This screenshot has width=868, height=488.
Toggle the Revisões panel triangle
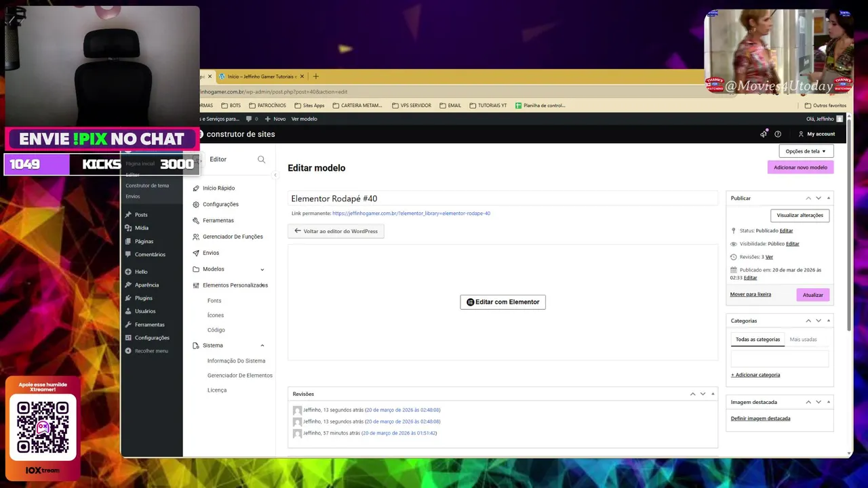[713, 394]
